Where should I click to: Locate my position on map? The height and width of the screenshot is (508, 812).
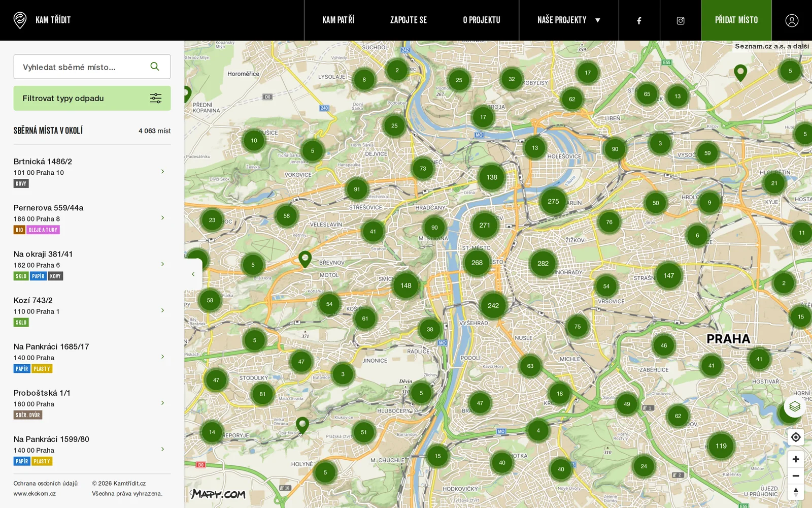pyautogui.click(x=796, y=437)
